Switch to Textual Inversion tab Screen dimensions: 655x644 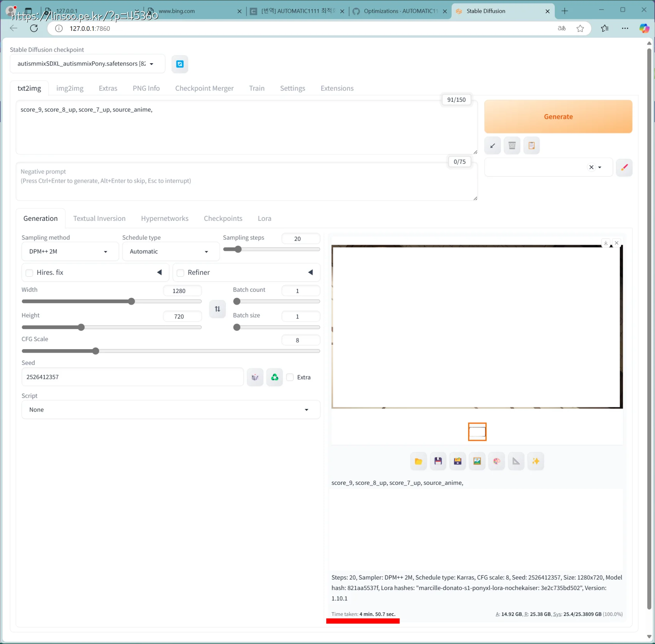pyautogui.click(x=99, y=219)
